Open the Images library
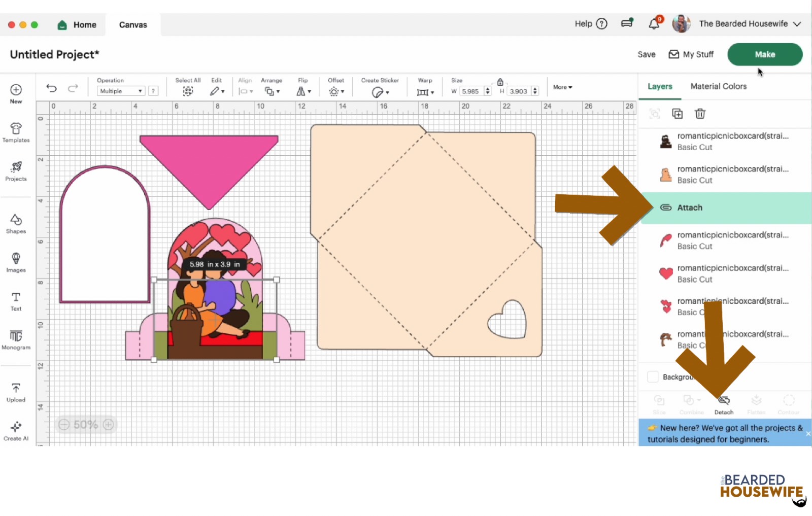The height and width of the screenshot is (516, 812). tap(16, 262)
